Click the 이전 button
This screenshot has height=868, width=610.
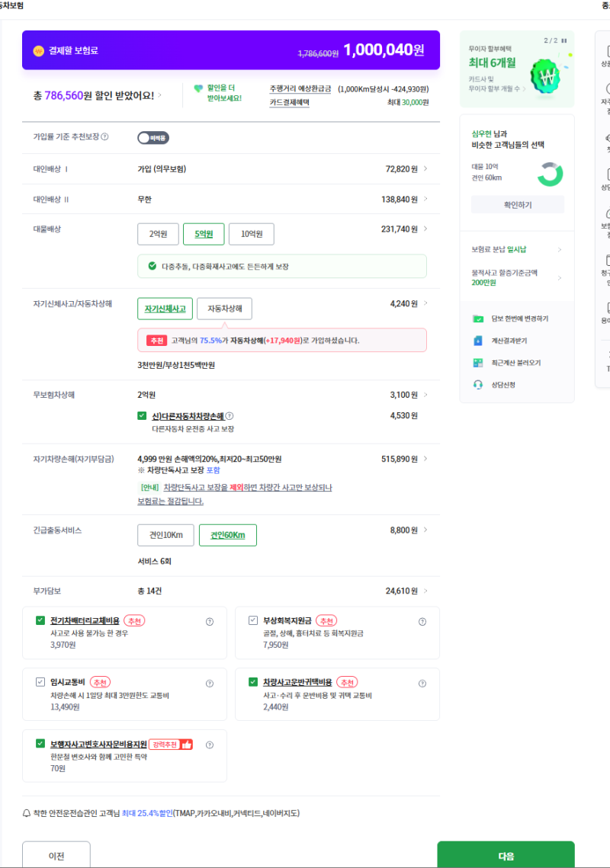[x=56, y=855]
